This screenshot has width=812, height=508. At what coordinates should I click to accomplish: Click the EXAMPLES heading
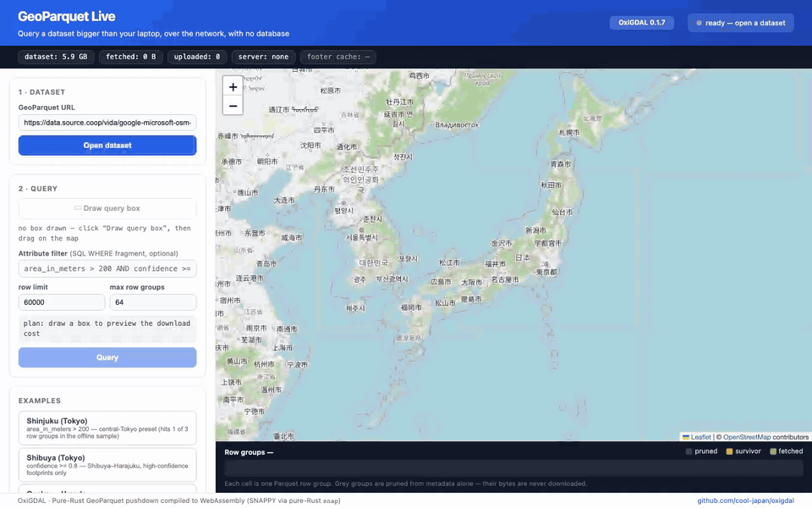tap(40, 400)
